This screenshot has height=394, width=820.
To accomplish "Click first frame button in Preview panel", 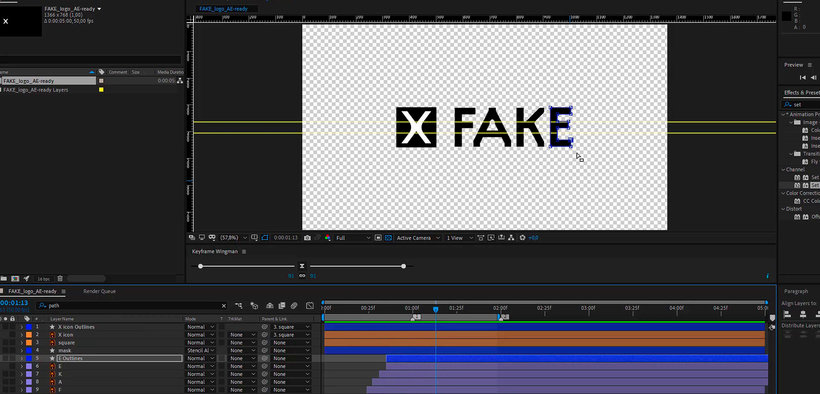I will tap(803, 77).
